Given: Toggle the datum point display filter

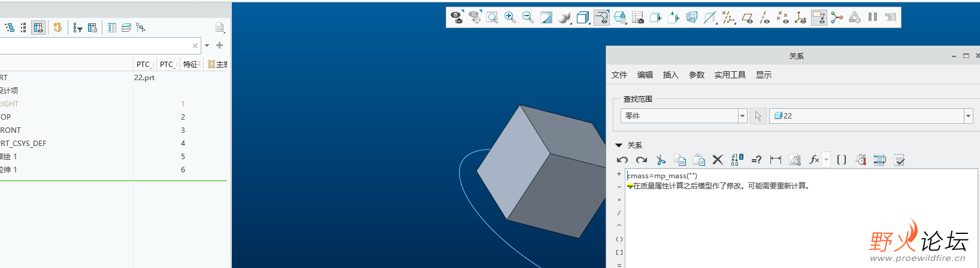Looking at the screenshot, I should coord(782,17).
